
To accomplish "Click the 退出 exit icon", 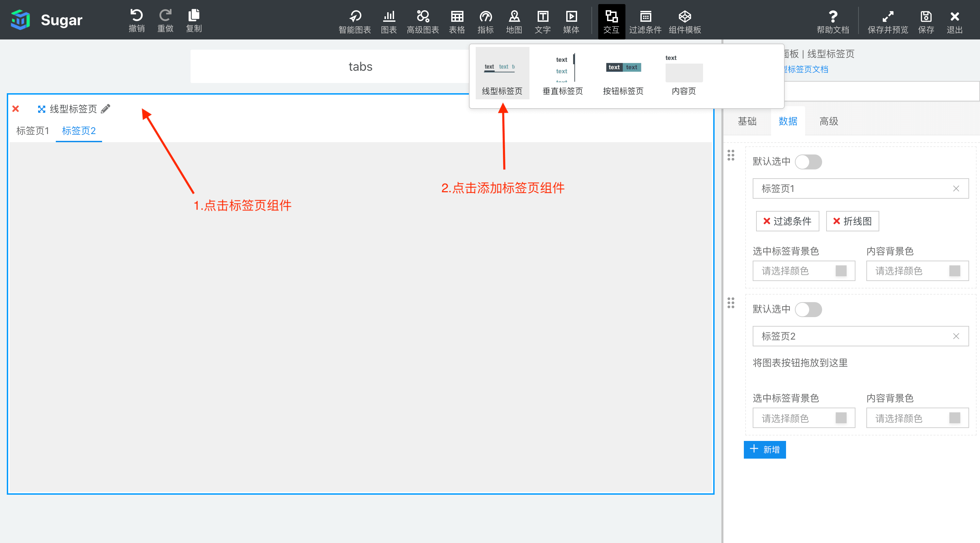I will [x=954, y=22].
